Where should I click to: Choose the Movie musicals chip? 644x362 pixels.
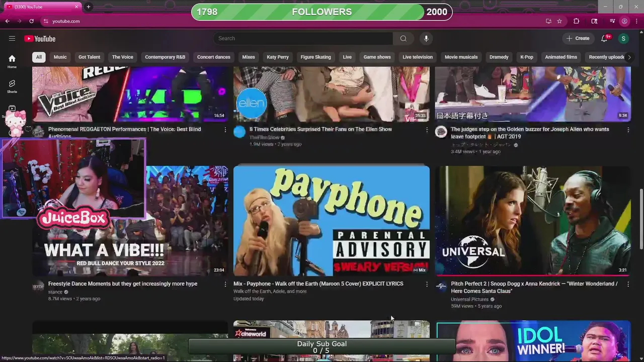(461, 57)
